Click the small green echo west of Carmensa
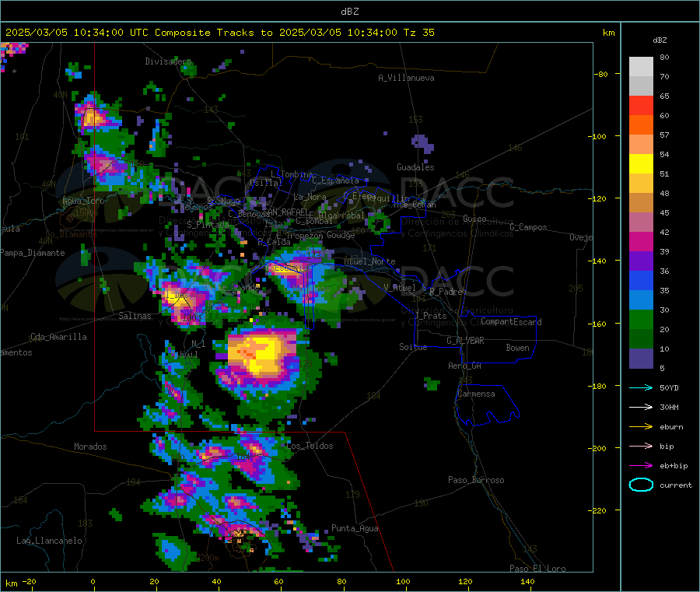 (x=432, y=384)
